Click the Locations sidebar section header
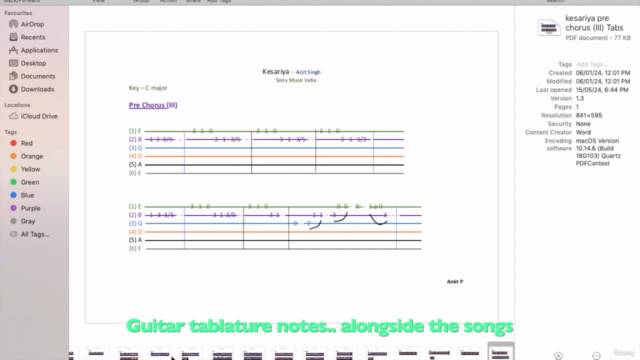This screenshot has width=640, height=360. tap(17, 105)
